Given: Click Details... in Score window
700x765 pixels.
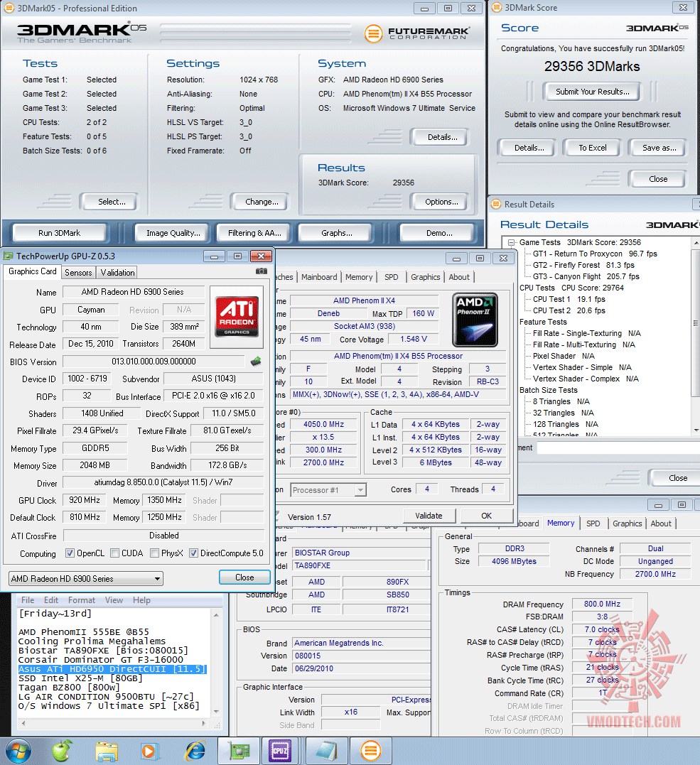Looking at the screenshot, I should (x=529, y=148).
